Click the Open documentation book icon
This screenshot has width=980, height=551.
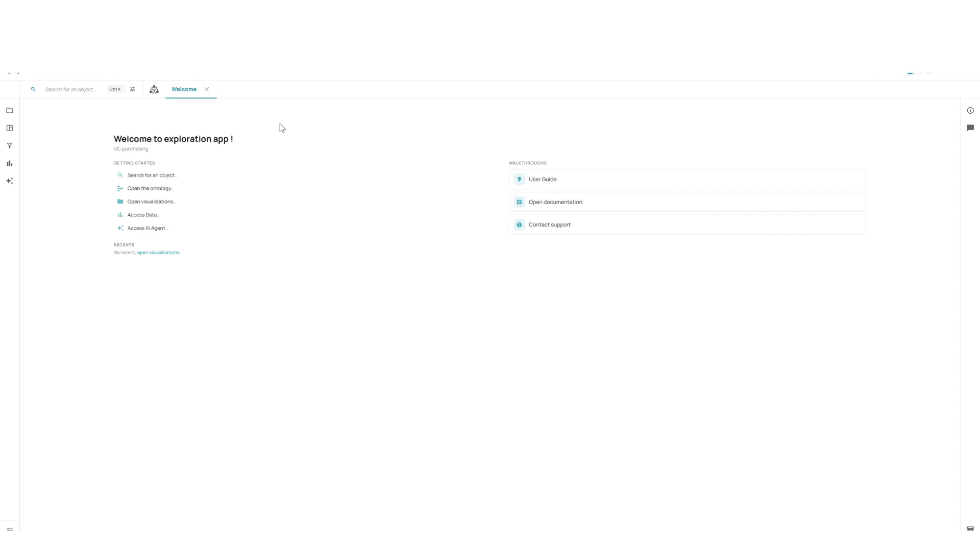point(519,202)
